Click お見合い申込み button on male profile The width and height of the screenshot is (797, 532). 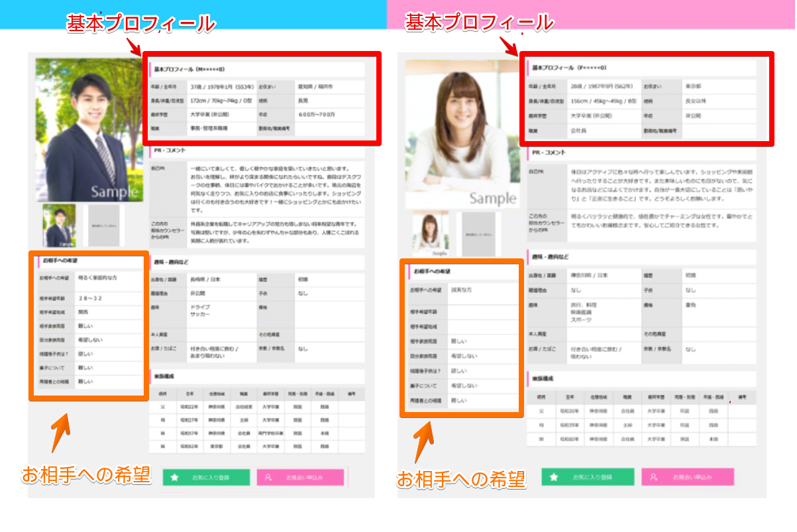tap(300, 478)
